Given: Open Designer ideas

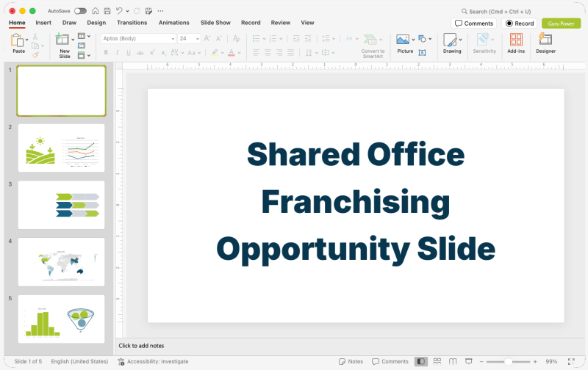Looking at the screenshot, I should point(545,43).
